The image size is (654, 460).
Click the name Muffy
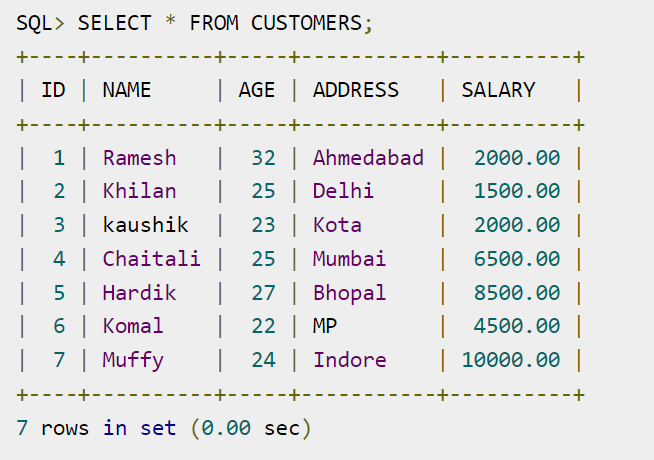(x=133, y=361)
